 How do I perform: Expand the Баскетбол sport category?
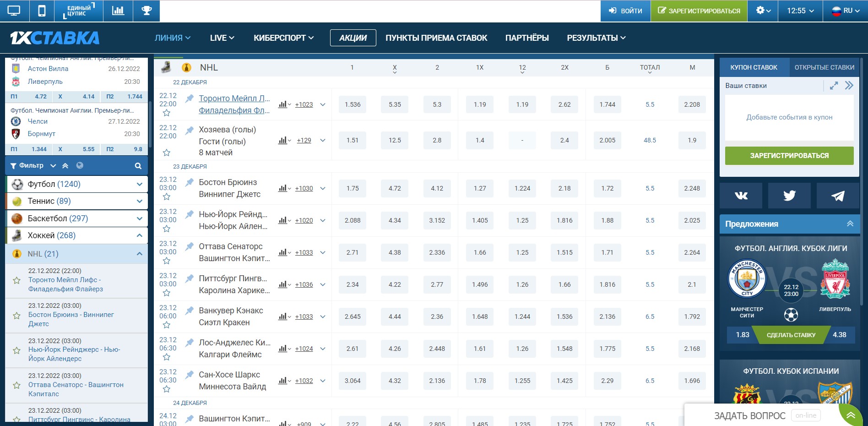tap(140, 218)
